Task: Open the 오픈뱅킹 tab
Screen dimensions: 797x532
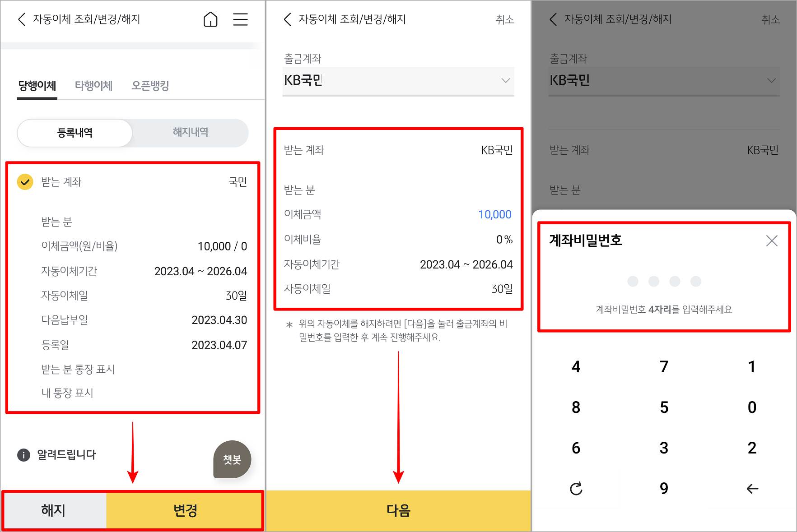Action: 150,86
